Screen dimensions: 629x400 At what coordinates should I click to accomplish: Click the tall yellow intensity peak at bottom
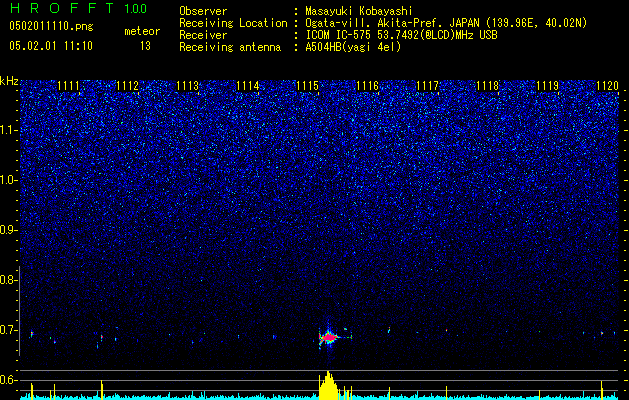coord(329,386)
